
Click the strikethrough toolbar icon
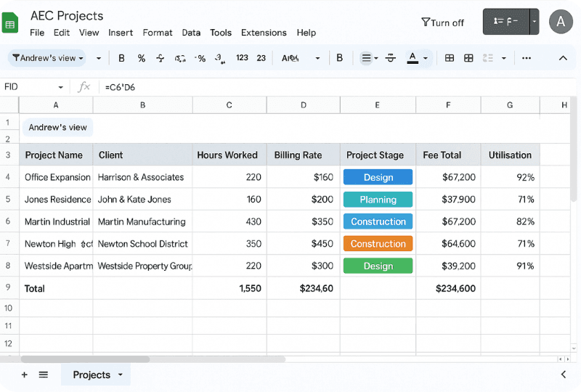click(x=390, y=58)
